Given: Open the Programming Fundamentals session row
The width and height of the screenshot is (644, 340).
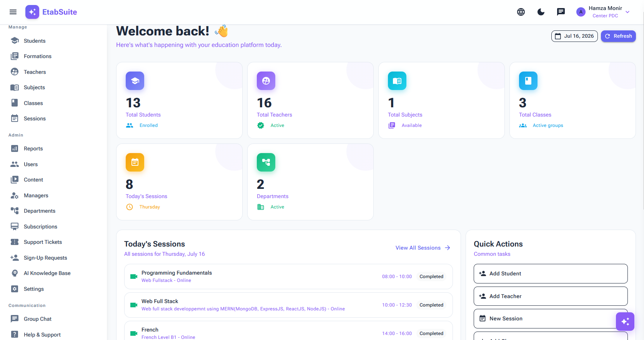Looking at the screenshot, I should 288,277.
